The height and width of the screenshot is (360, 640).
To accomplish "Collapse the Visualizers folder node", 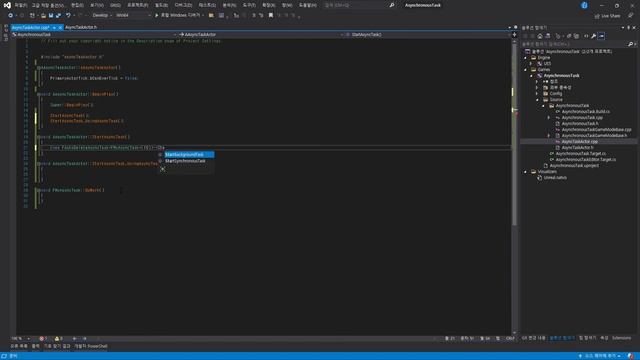I will (x=526, y=172).
